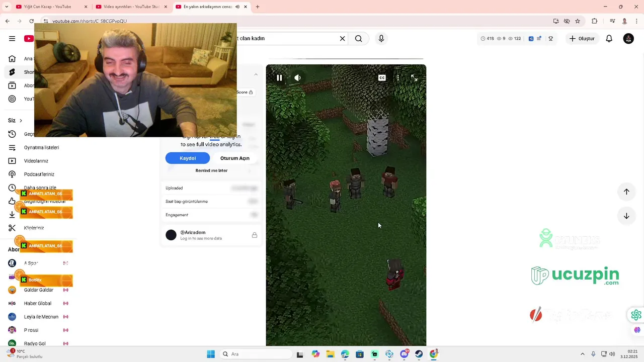Click the Score lock badge
This screenshot has height=362, width=644.
point(245,92)
